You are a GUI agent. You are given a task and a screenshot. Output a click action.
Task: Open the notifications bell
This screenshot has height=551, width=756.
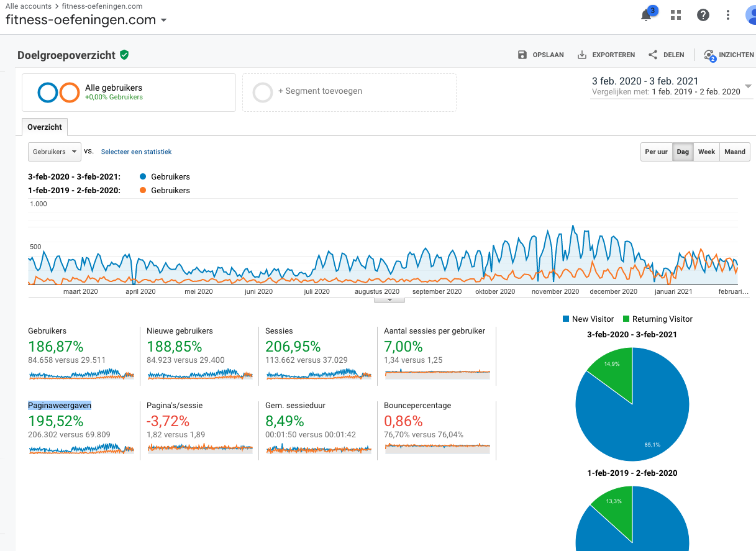pyautogui.click(x=647, y=16)
